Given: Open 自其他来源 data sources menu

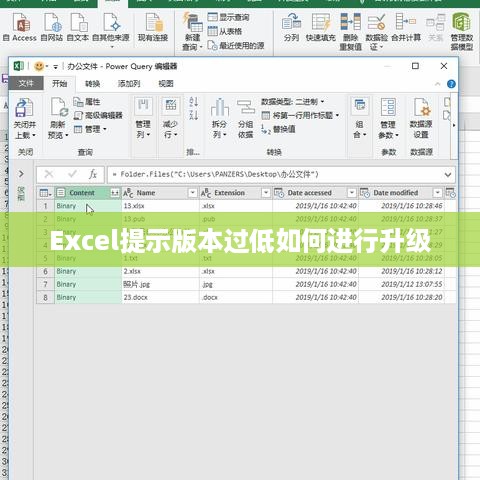Looking at the screenshot, I should point(111,30).
